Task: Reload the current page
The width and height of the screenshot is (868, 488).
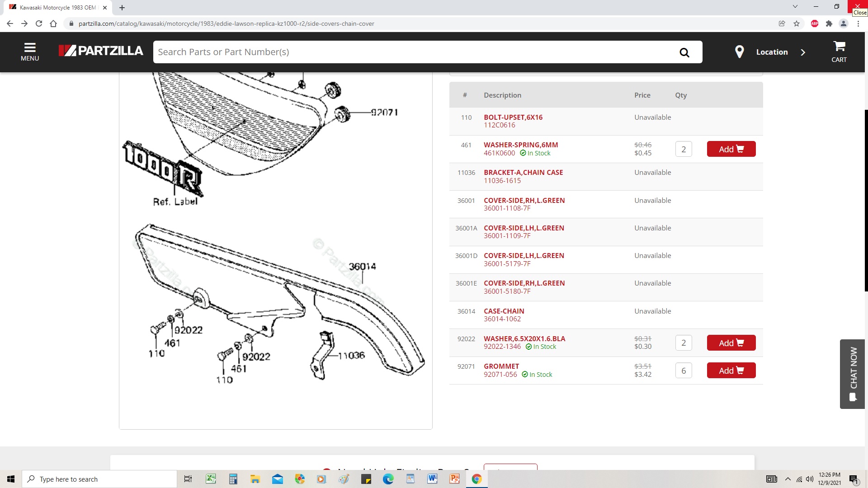Action: click(39, 23)
